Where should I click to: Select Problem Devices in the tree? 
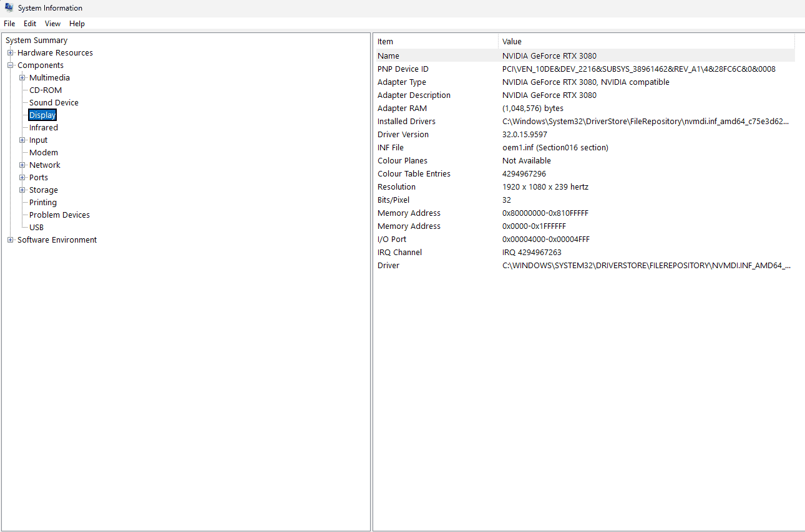point(59,215)
